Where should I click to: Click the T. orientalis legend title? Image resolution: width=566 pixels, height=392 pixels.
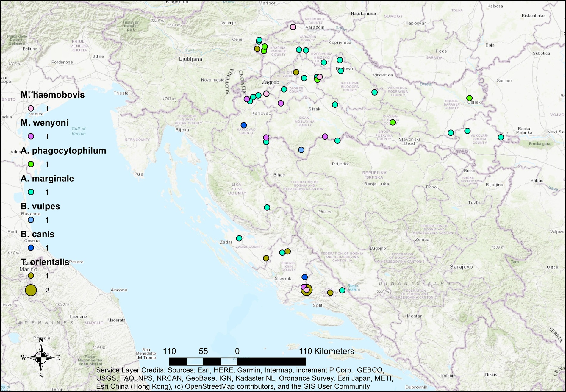point(45,262)
